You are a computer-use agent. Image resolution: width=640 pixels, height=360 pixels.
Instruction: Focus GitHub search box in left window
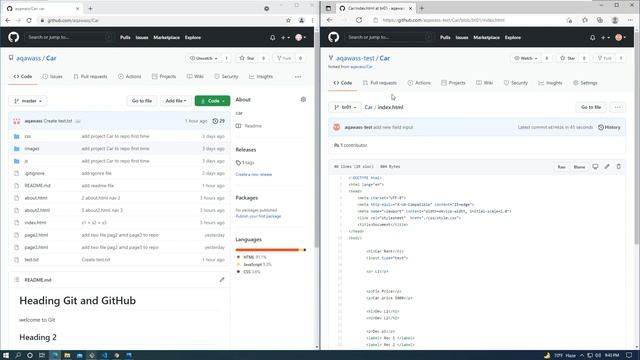point(69,37)
